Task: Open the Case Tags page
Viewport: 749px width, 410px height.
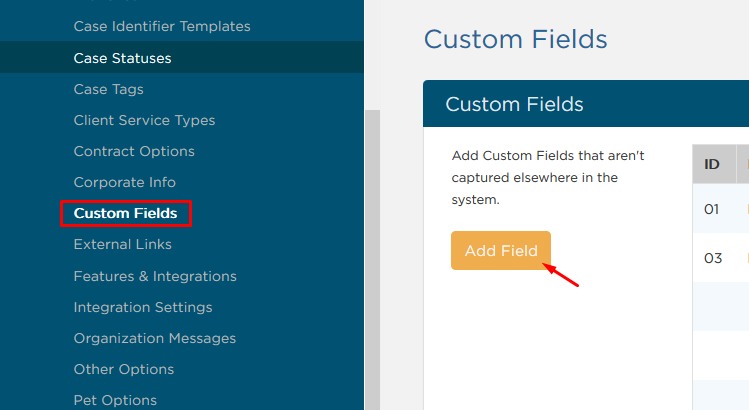Action: pyautogui.click(x=108, y=89)
